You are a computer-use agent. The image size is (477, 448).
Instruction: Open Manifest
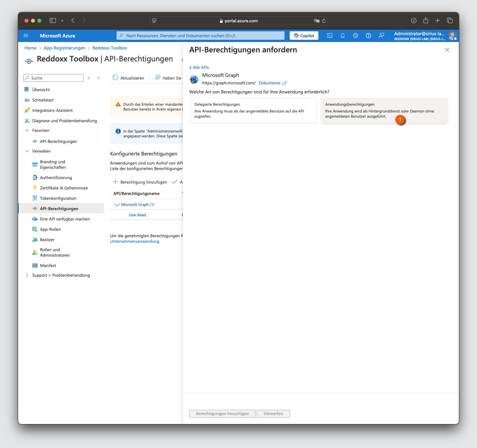pyautogui.click(x=48, y=265)
